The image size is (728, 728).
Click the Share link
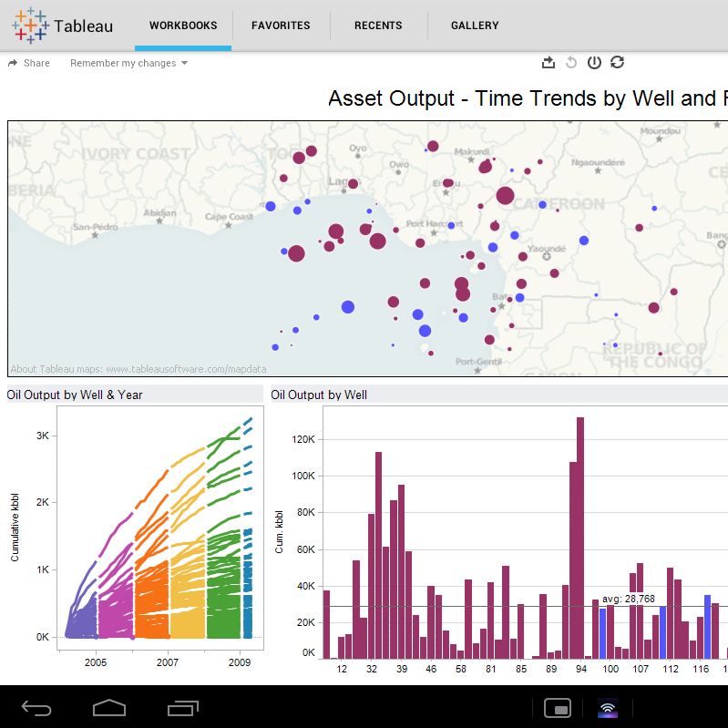click(x=36, y=63)
